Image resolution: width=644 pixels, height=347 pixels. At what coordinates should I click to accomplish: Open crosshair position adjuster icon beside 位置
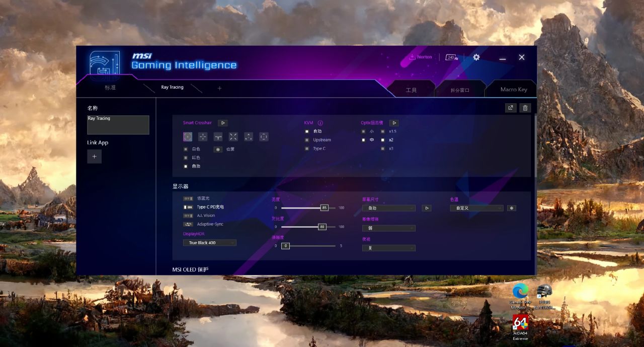click(x=218, y=149)
